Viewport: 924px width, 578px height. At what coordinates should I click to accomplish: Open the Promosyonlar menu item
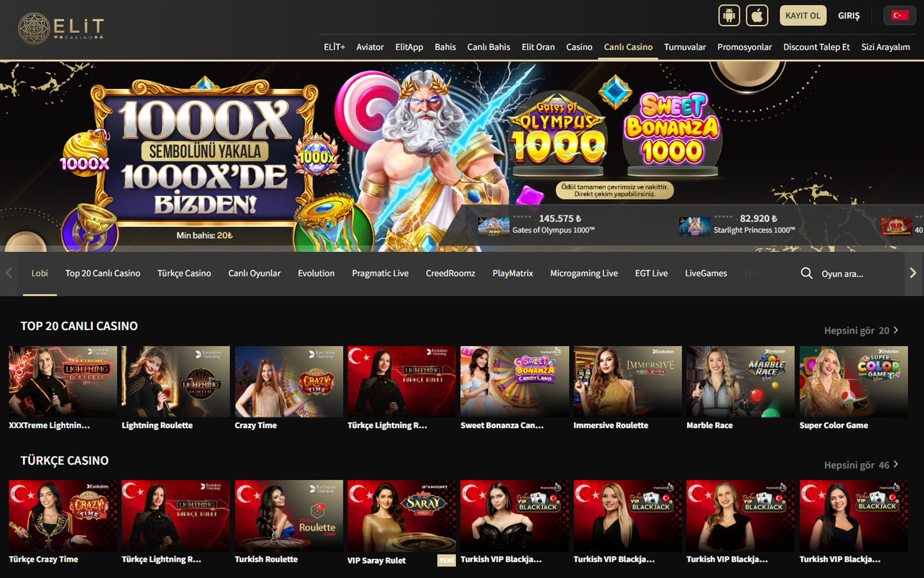[x=744, y=47]
